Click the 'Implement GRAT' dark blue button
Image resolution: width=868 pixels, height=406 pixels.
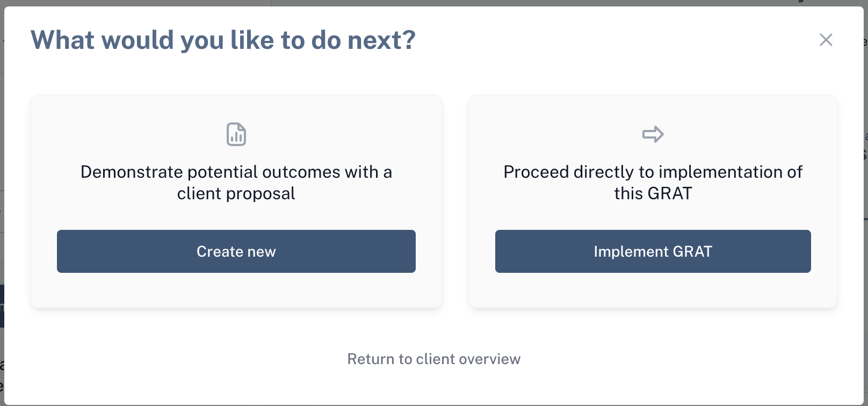coord(653,251)
